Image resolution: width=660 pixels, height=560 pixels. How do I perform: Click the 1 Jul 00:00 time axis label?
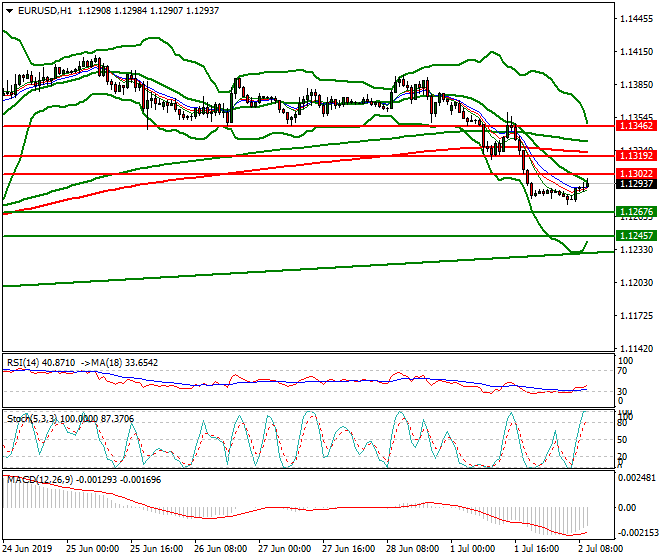472,549
